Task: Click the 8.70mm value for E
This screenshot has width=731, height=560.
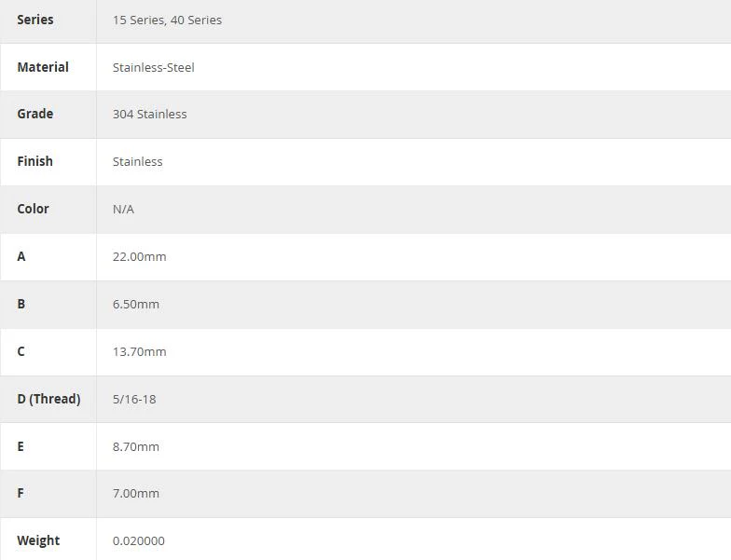Action: (136, 447)
